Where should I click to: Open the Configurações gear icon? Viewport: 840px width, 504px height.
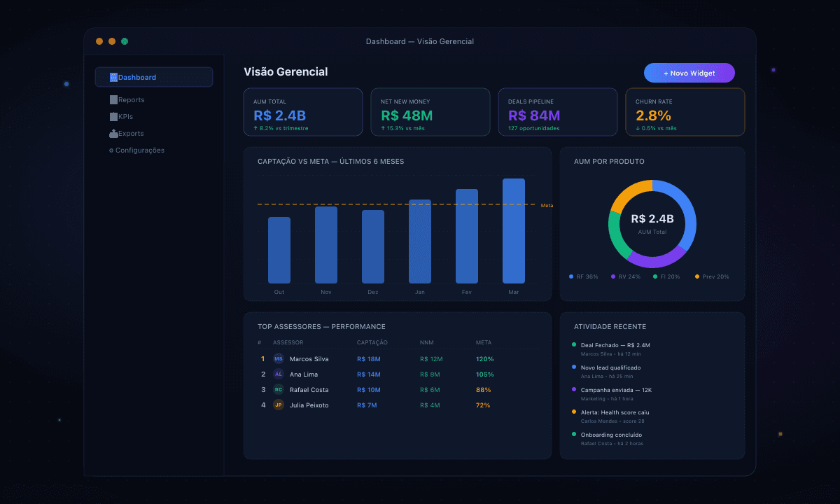112,150
